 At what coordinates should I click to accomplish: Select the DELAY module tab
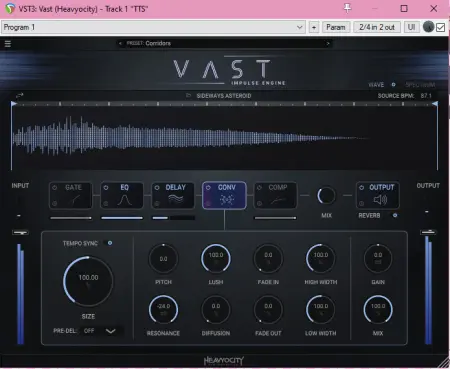tap(173, 195)
